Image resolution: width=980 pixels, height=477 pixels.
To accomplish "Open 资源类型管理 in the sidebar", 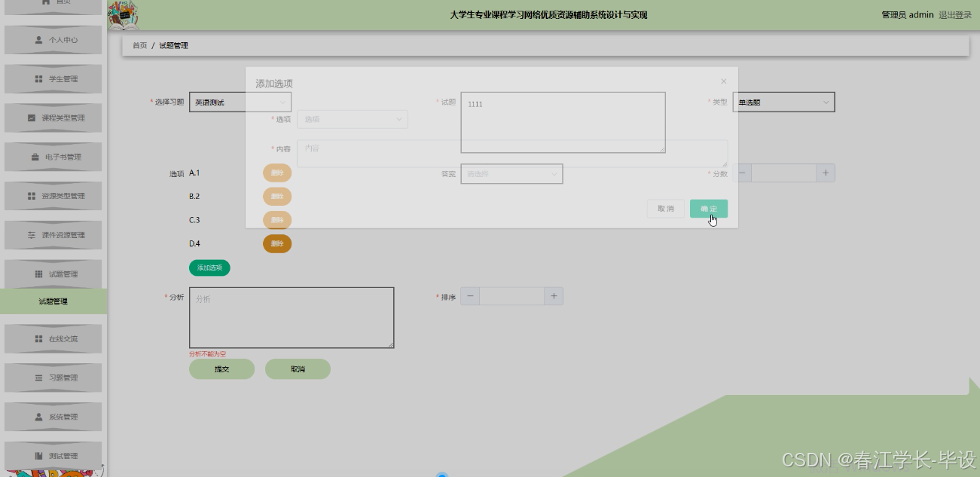I will (x=53, y=196).
